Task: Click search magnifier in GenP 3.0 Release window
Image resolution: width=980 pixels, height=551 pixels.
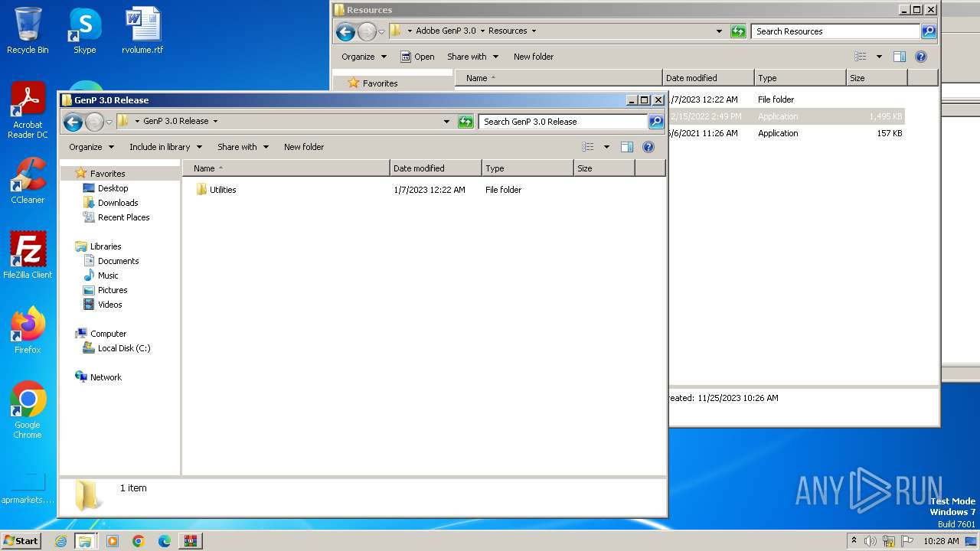Action: (x=656, y=122)
